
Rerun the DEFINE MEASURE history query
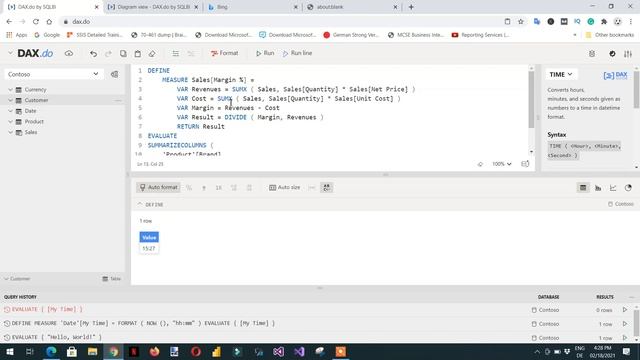[624, 324]
